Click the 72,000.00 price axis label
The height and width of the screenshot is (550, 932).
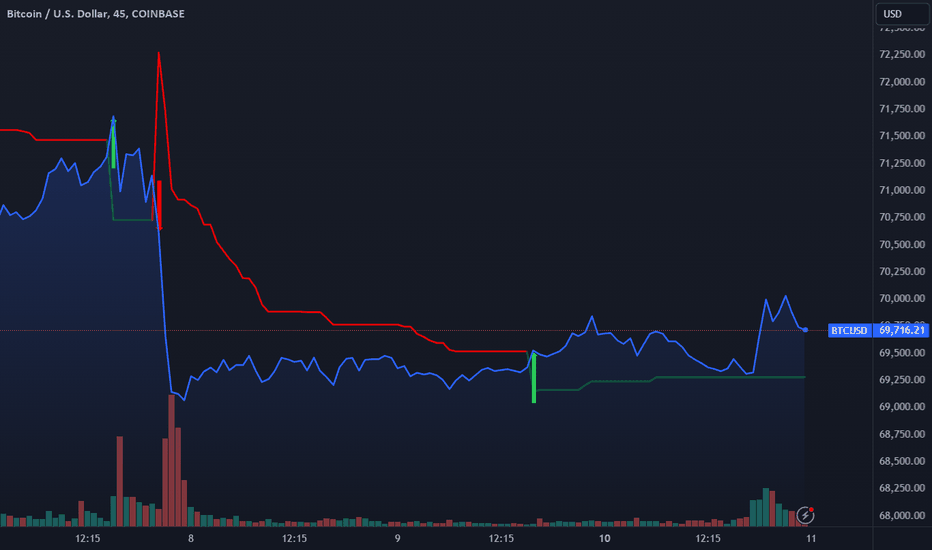[902, 81]
